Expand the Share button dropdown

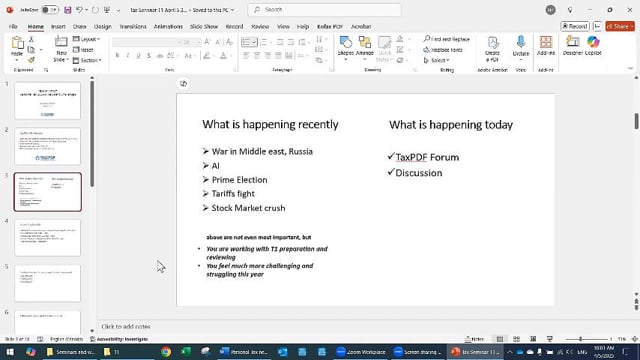click(x=632, y=26)
